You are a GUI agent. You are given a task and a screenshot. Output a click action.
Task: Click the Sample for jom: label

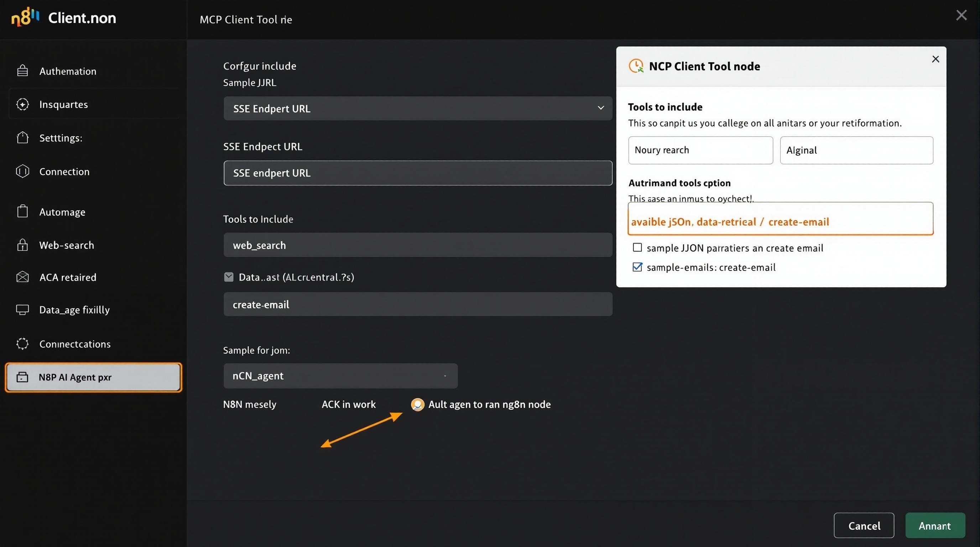[256, 350]
